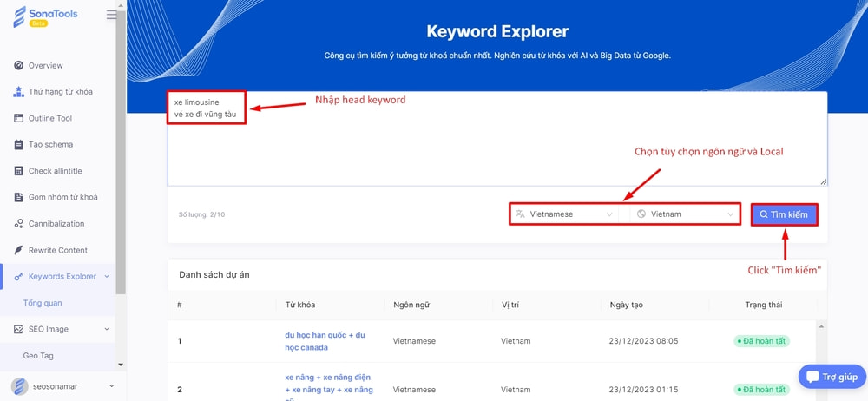Expand the seosonamar account menu
The width and height of the screenshot is (868, 401).
point(111,386)
